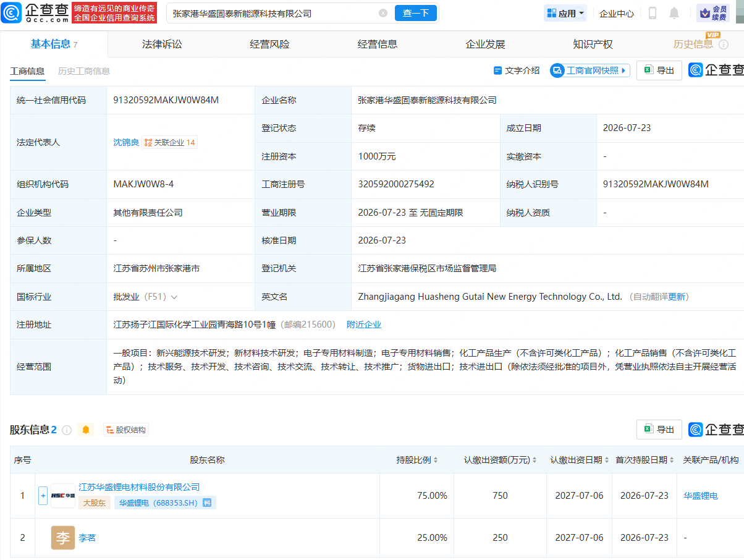Select 历史工商信息 sub-tab

pos(84,71)
